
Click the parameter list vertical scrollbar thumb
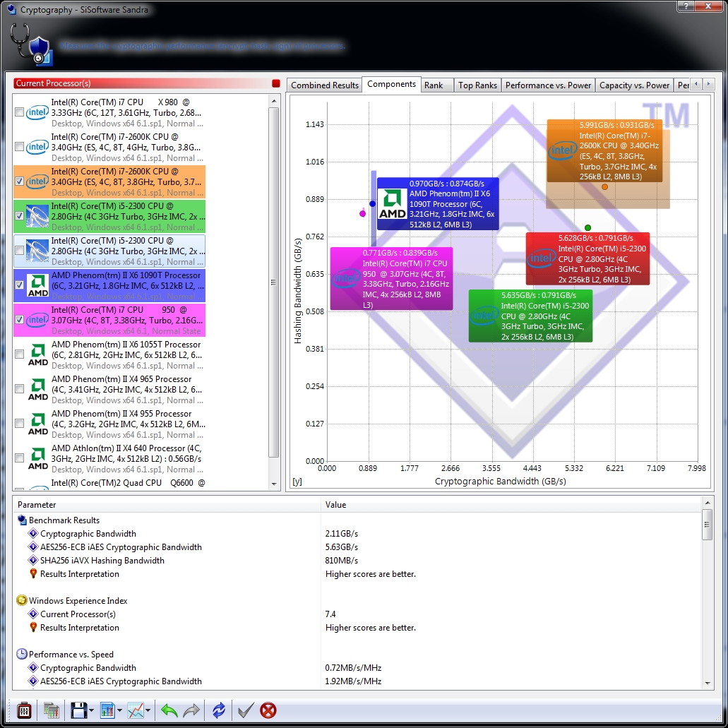[707, 525]
